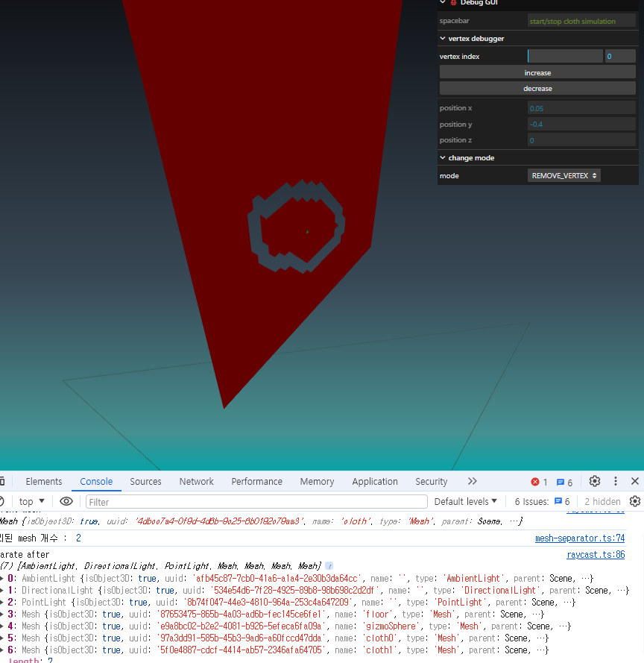Expand cloth0 Mesh entry 5
Viewport: 644px width, 663px height.
coord(1,638)
